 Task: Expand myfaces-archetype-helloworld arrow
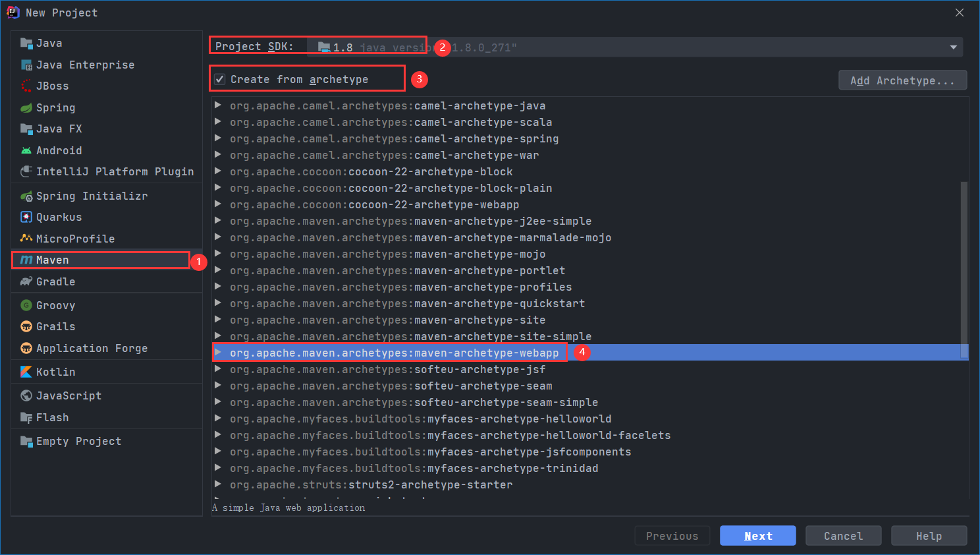(218, 419)
